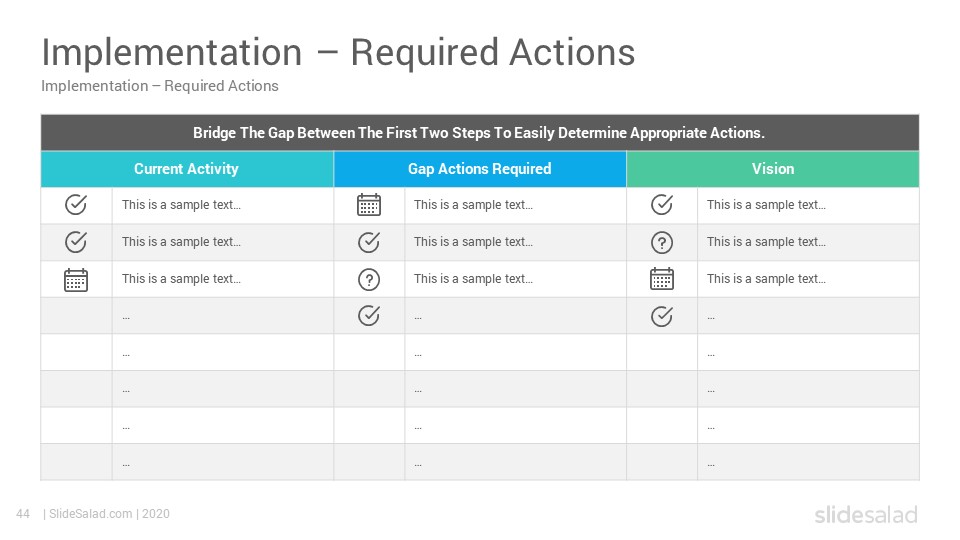
Task: Open the SlideSalad.com footer link
Action: (x=91, y=514)
